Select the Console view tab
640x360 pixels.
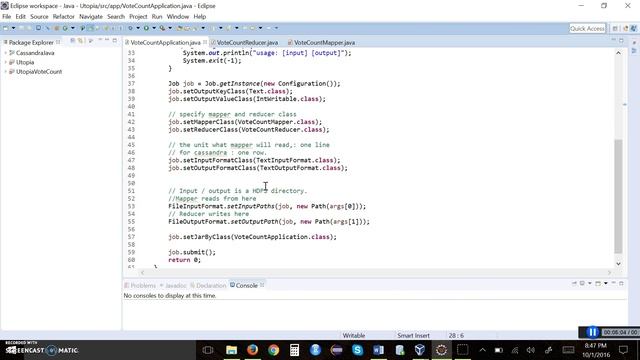pos(244,285)
